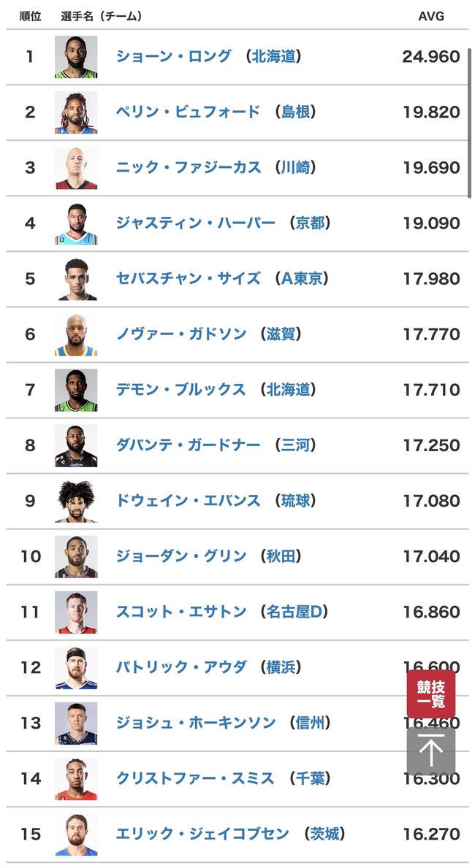Click the AVG column header
The width and height of the screenshot is (475, 868).
(x=430, y=16)
